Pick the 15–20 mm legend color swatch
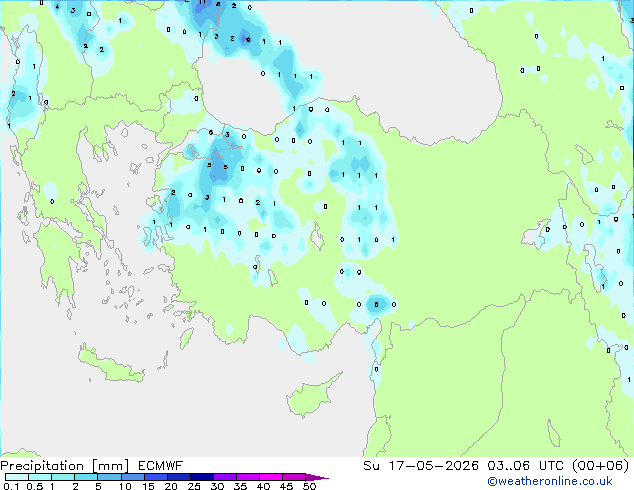This screenshot has width=634, height=490. (155, 477)
